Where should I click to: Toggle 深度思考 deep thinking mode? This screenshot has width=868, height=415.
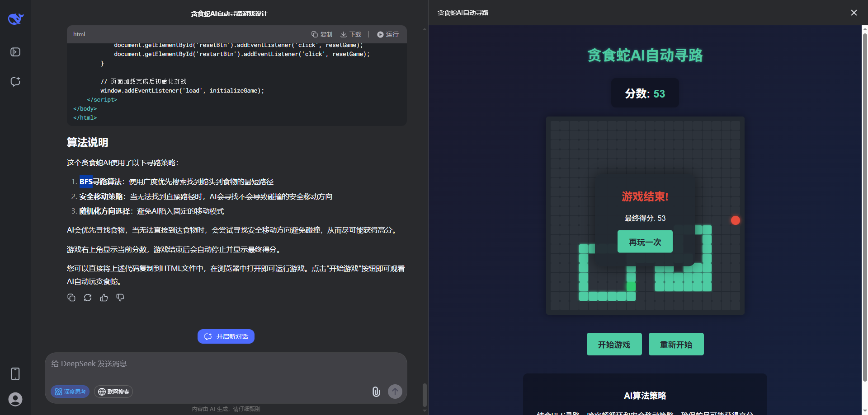[70, 392]
